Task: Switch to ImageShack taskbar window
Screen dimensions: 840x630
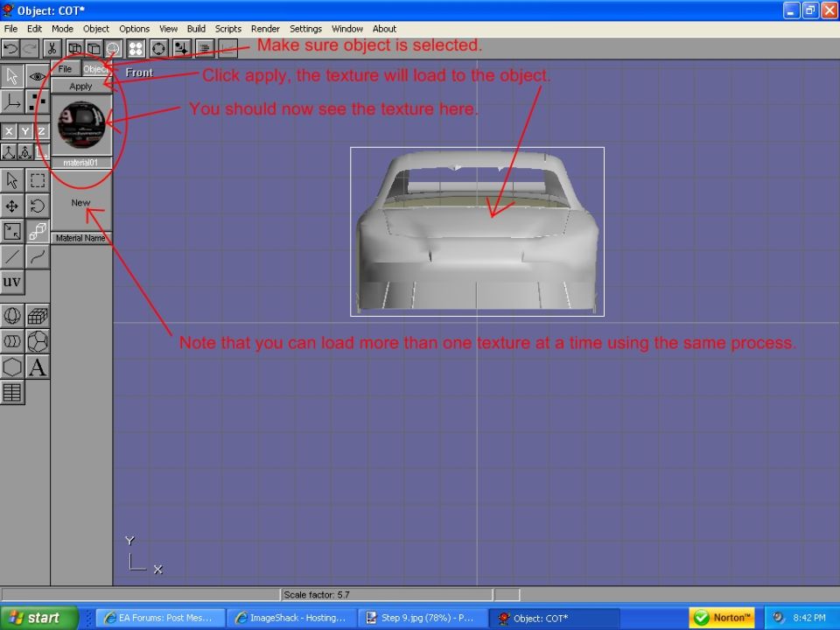Action: pyautogui.click(x=291, y=618)
